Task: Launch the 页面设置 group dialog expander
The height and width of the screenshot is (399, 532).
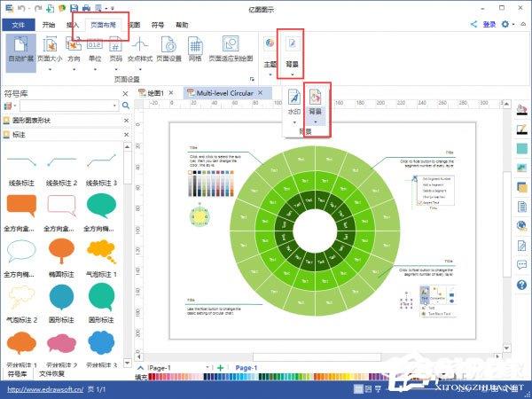Action: click(x=252, y=79)
